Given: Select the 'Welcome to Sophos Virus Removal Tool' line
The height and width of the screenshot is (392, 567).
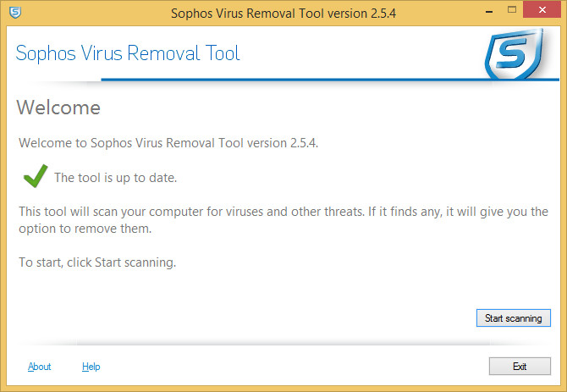Looking at the screenshot, I should pos(168,143).
